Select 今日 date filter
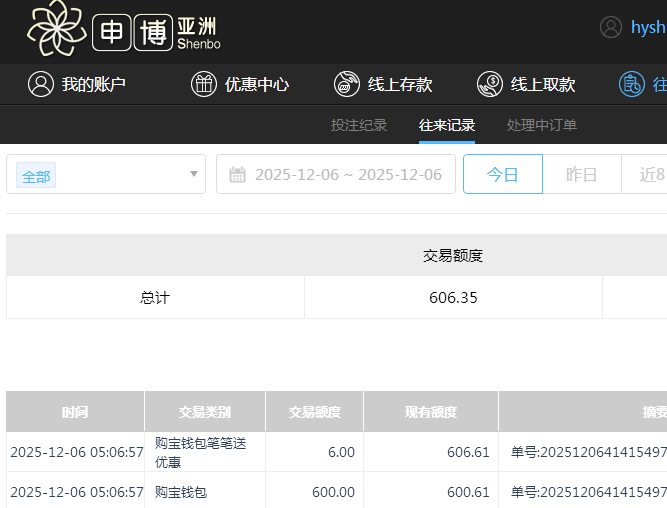Screen dimensions: 667x508 [x=503, y=174]
